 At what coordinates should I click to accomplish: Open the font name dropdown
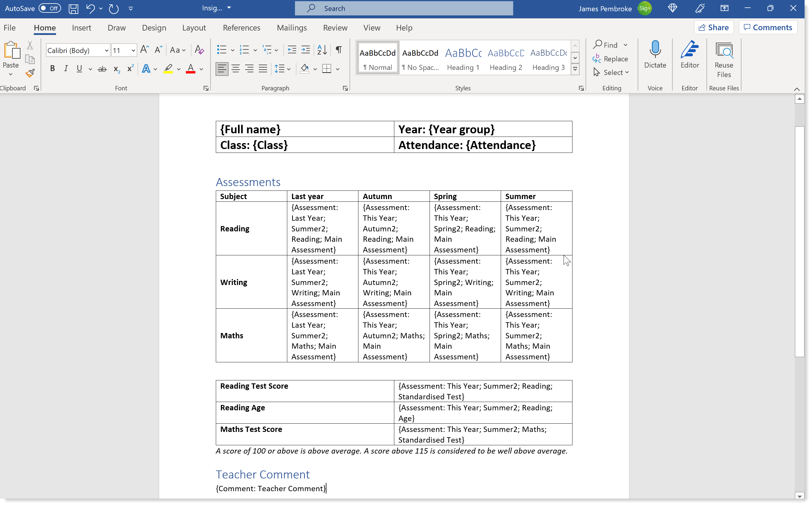click(106, 51)
